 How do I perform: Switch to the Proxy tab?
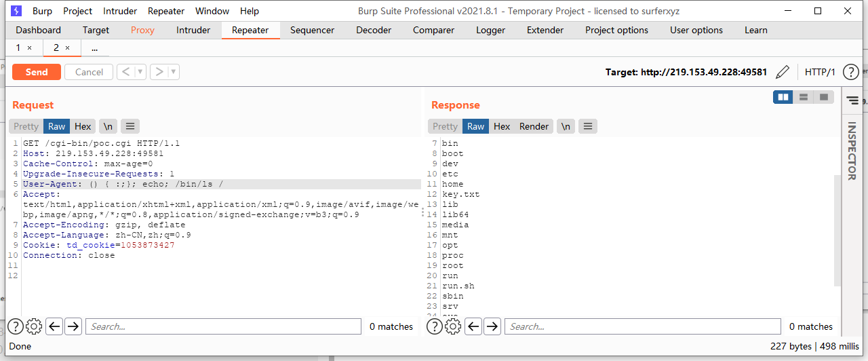click(x=142, y=30)
